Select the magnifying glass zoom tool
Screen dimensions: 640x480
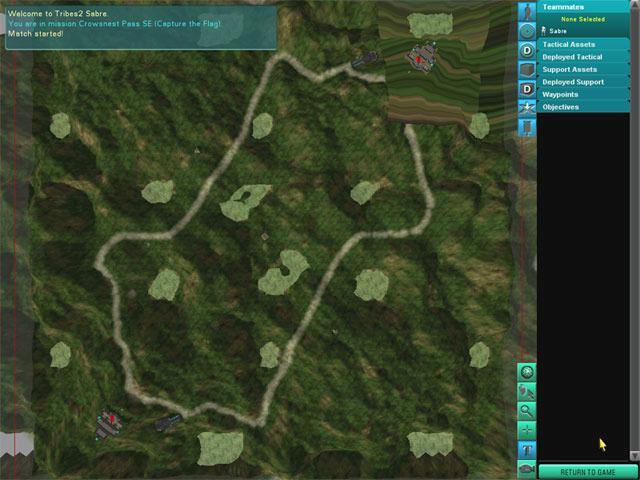click(527, 411)
